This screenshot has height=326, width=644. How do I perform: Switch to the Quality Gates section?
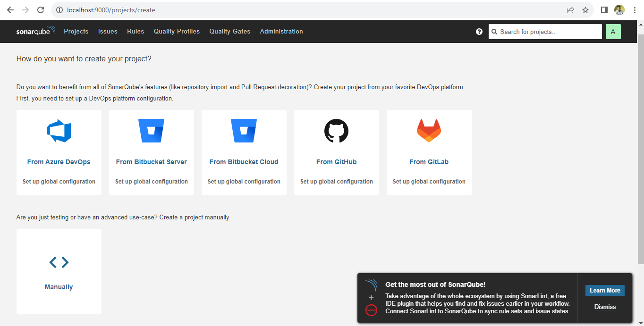coord(229,31)
